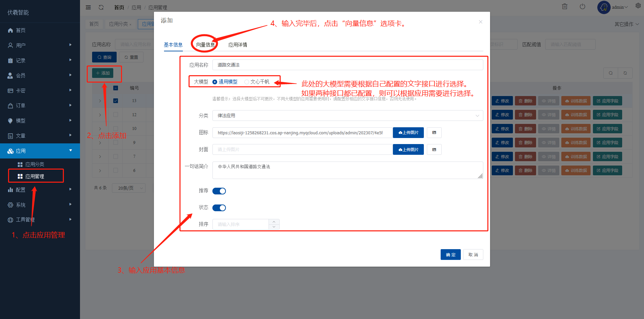Image resolution: width=644 pixels, height=319 pixels.
Task: Open the settings gear in top-right corner
Action: tap(638, 6)
